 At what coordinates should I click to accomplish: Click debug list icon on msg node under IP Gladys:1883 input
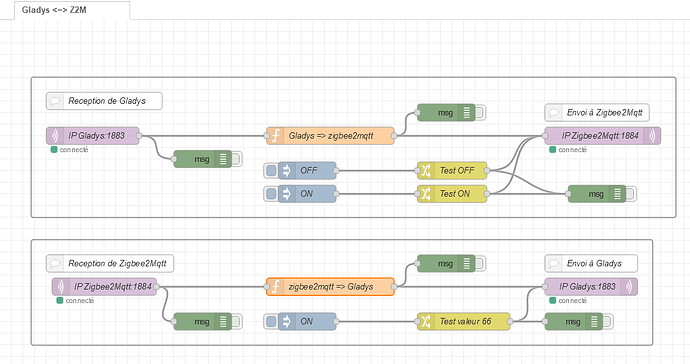coord(223,159)
